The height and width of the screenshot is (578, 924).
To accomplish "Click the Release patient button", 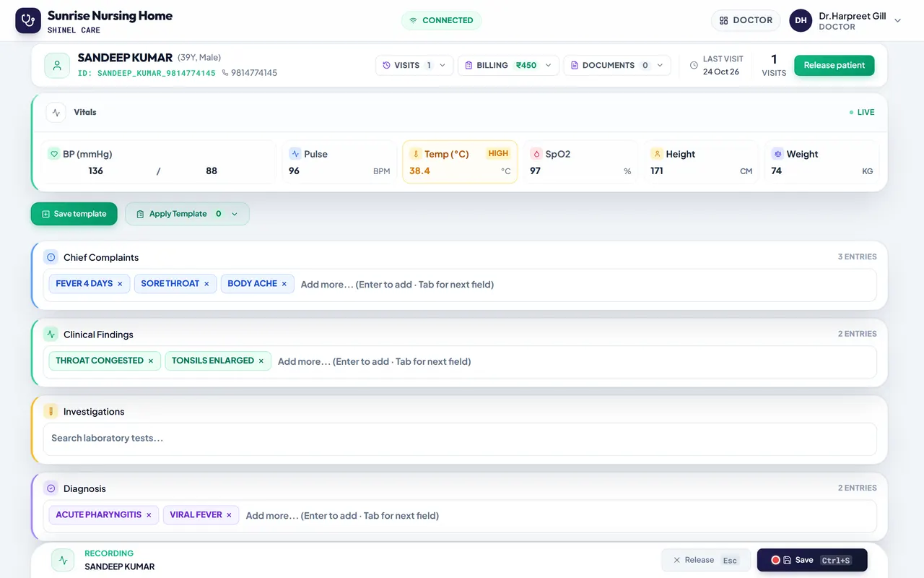I will tap(834, 65).
